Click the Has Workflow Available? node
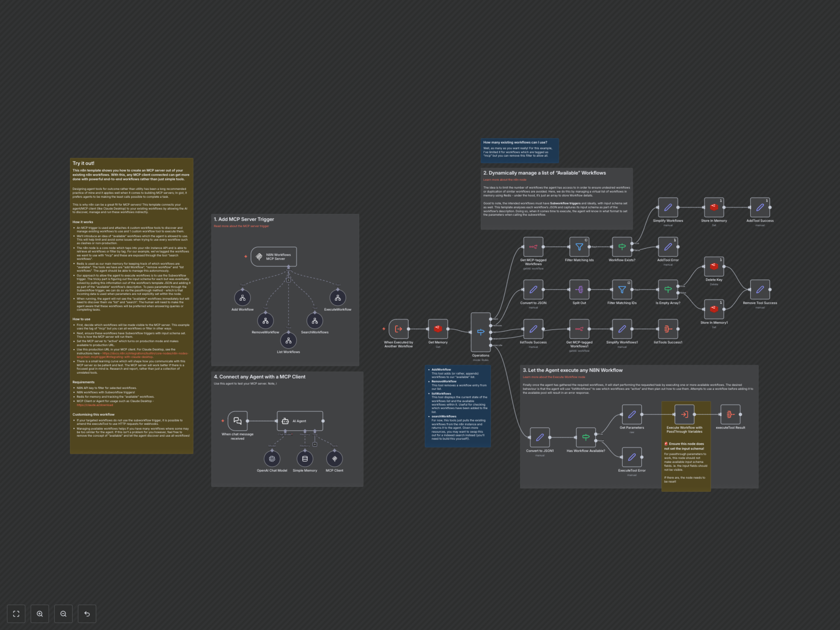The width and height of the screenshot is (840, 630). click(586, 437)
